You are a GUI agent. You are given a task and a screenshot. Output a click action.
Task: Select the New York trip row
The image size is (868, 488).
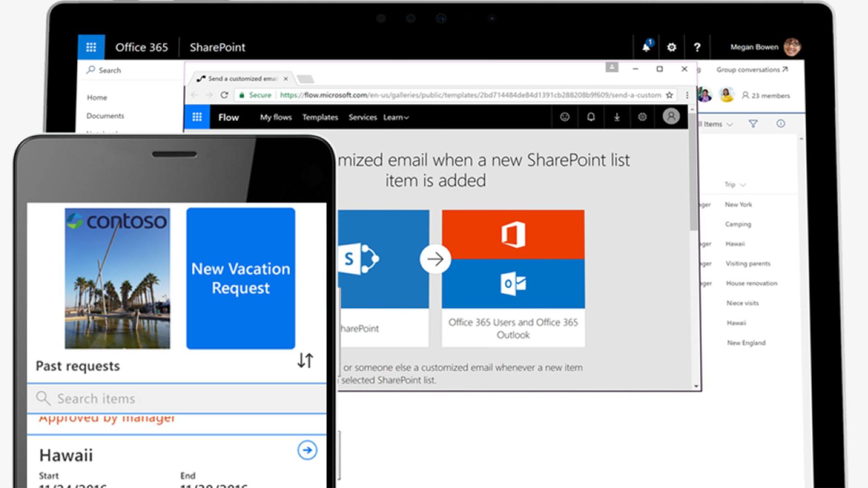pos(739,205)
